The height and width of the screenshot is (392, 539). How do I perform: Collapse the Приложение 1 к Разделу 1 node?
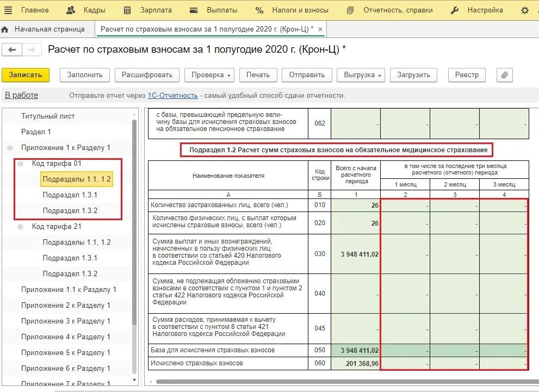pos(10,148)
